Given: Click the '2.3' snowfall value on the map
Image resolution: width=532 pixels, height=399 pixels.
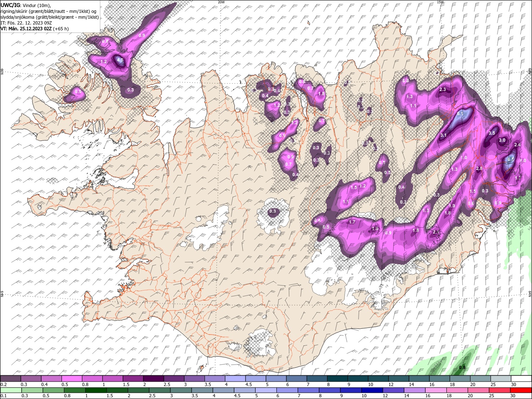Looking at the screenshot, I should pos(443,89).
